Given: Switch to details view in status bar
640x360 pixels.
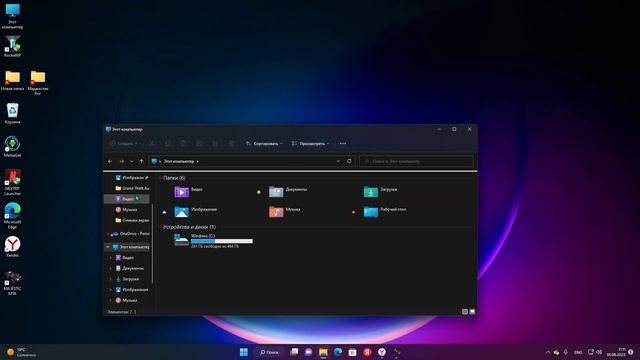Looking at the screenshot, I should (464, 312).
